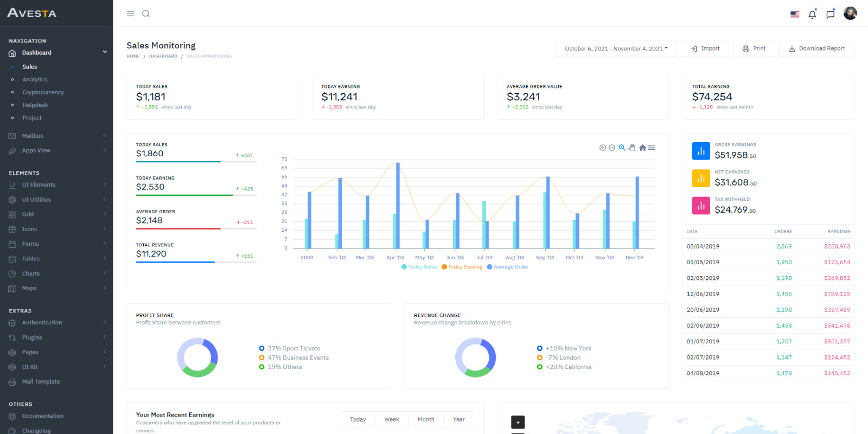Switch to the Week earnings tab
Viewport: 868px width, 434px height.
coord(391,419)
